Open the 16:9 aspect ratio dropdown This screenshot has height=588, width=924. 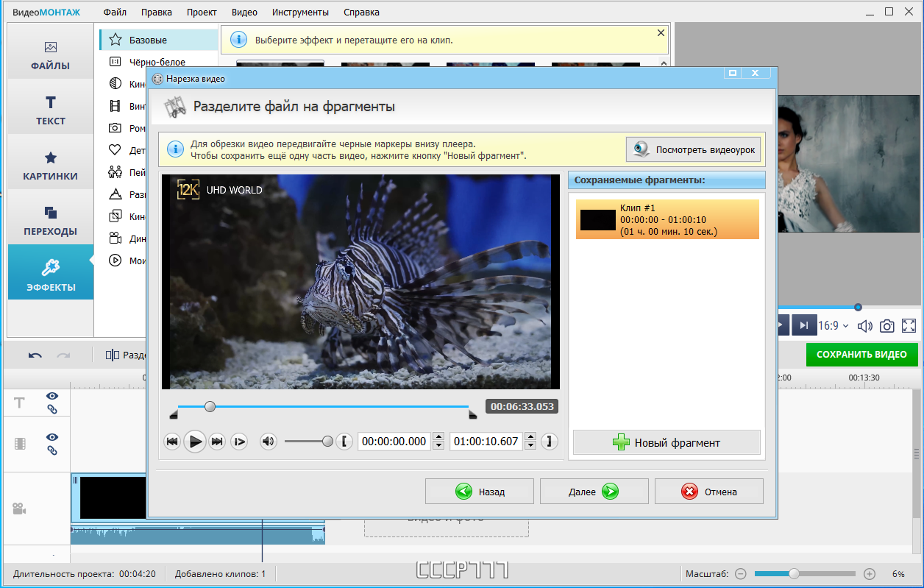834,325
